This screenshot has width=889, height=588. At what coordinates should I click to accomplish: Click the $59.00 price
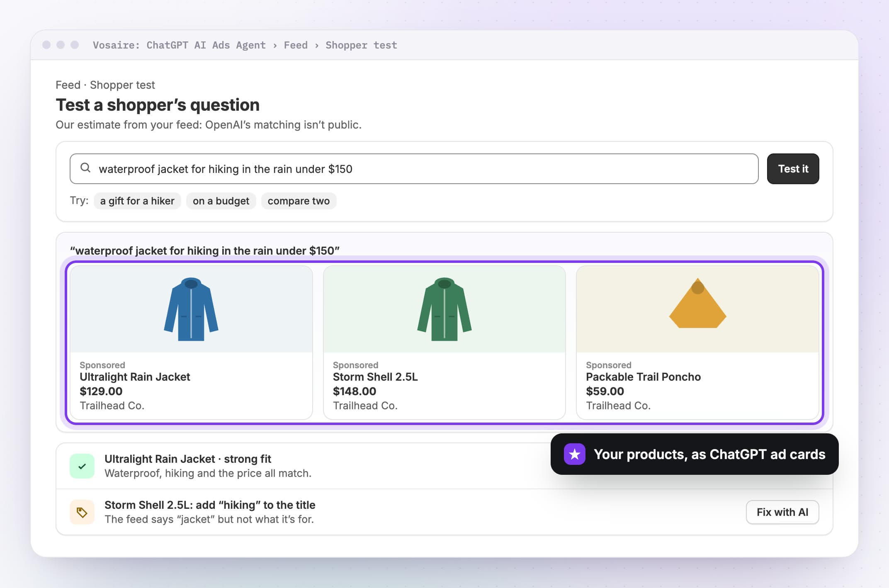tap(605, 391)
